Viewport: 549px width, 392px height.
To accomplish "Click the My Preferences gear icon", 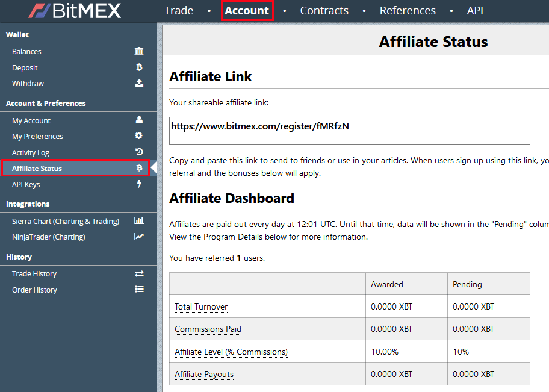I will tap(139, 136).
